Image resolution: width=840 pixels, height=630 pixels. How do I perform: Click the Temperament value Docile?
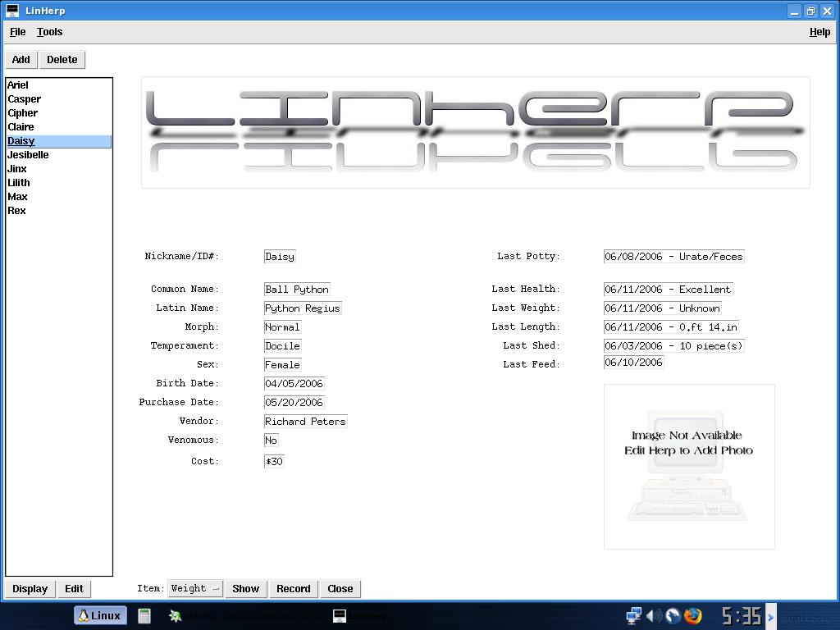click(x=282, y=345)
